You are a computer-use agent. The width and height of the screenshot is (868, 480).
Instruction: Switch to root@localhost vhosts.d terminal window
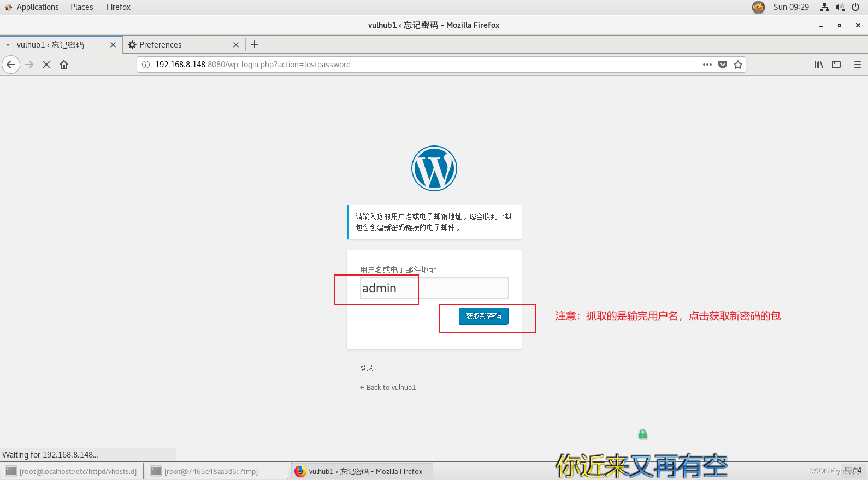point(72,471)
